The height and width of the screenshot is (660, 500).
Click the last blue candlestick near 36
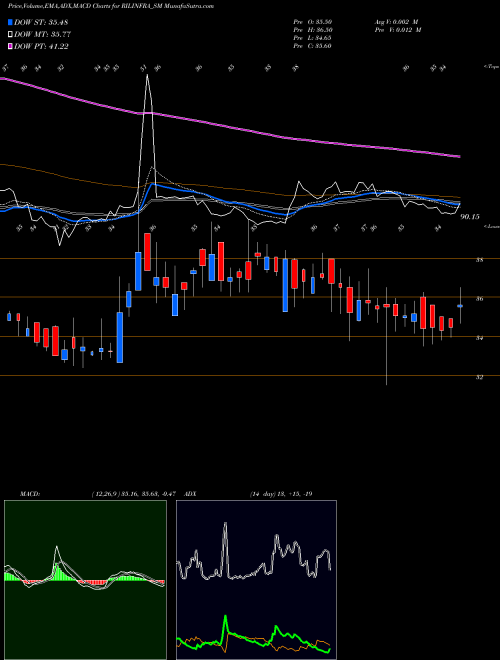point(460,306)
